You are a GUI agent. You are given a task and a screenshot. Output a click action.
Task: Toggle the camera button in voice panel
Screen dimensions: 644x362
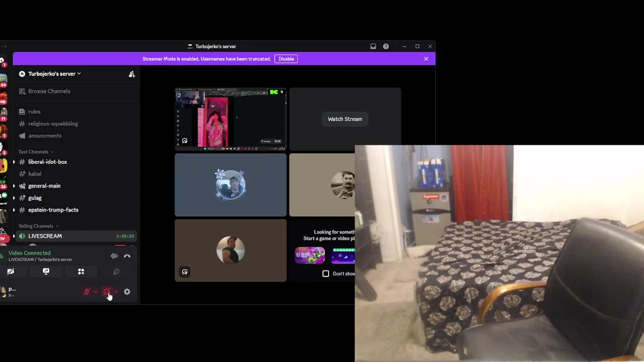pyautogui.click(x=11, y=271)
